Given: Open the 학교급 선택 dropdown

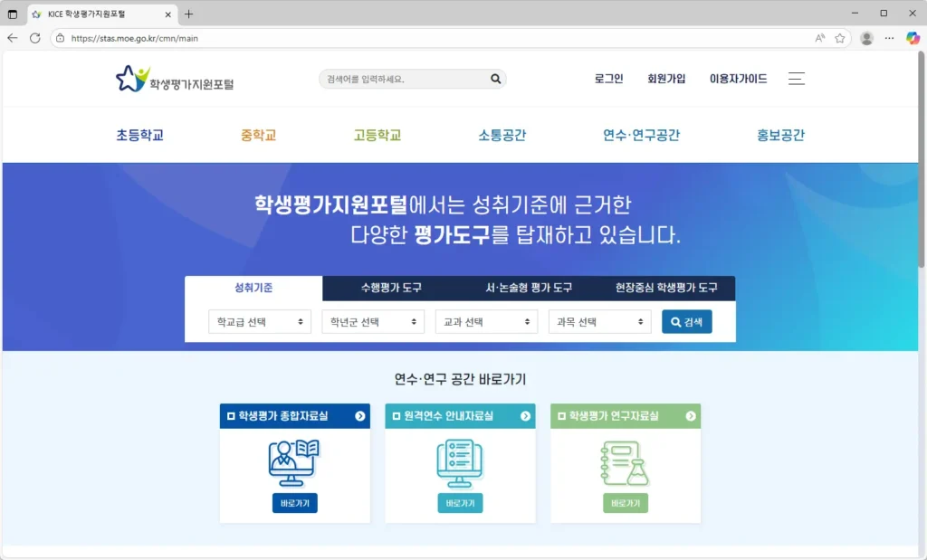Looking at the screenshot, I should (260, 321).
